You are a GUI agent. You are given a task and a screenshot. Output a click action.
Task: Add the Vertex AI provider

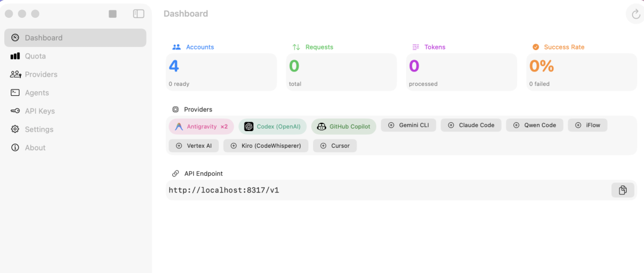click(x=194, y=145)
